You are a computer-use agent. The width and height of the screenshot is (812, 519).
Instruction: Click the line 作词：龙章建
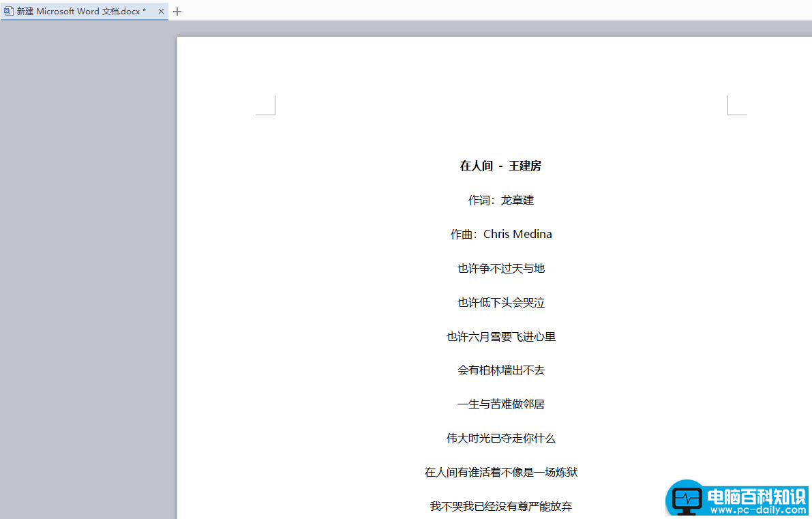[x=501, y=200]
